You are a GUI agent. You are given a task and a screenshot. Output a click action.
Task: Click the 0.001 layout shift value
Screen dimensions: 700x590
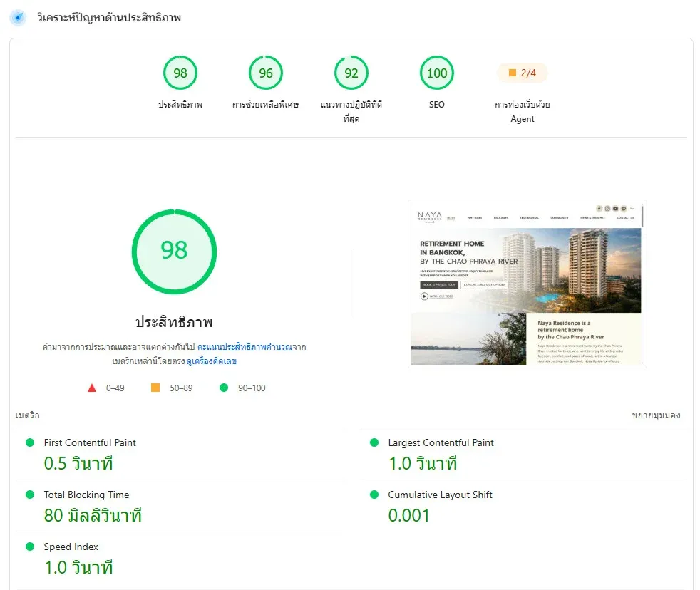pyautogui.click(x=409, y=515)
